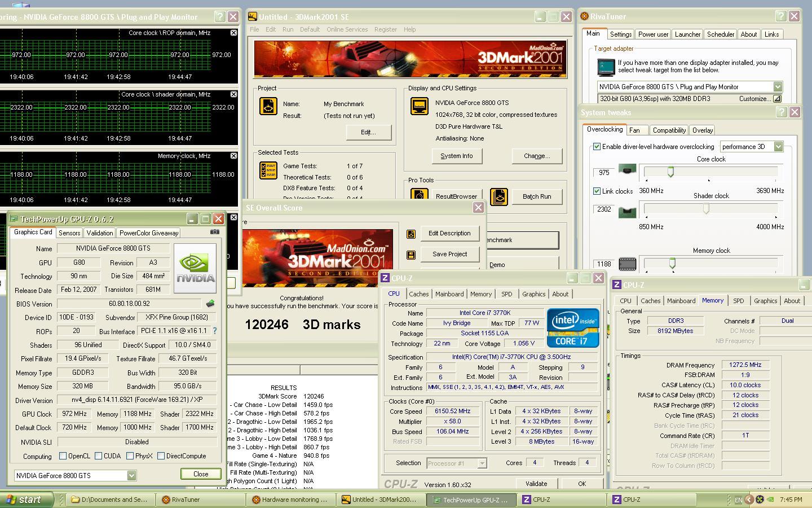Click the ResultBrowser icon in Pro Tools

pyautogui.click(x=419, y=196)
